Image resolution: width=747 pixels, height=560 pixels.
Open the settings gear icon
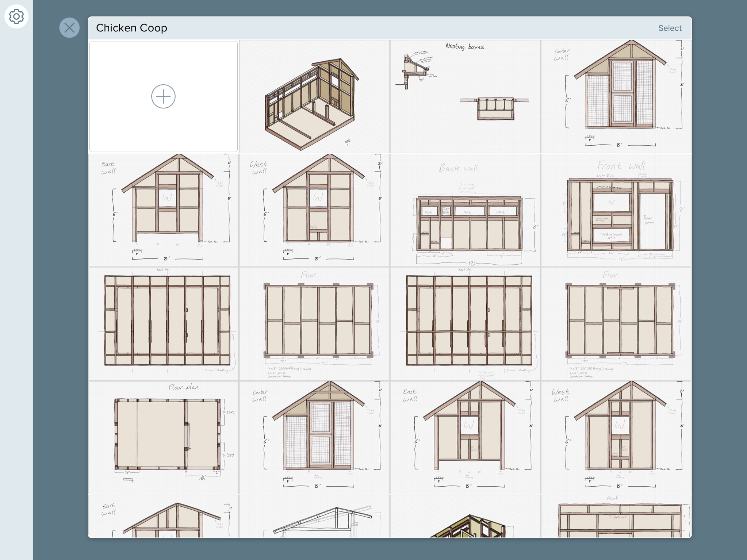point(16,16)
